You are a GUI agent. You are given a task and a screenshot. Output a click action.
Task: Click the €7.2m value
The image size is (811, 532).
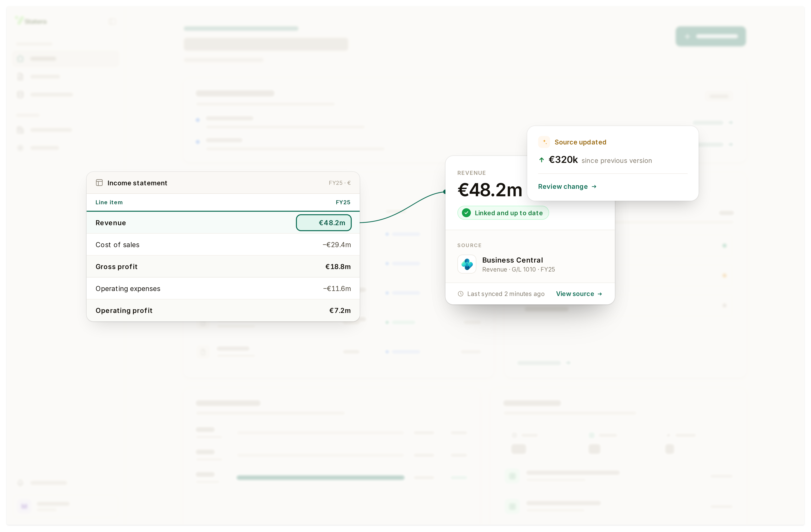point(340,310)
